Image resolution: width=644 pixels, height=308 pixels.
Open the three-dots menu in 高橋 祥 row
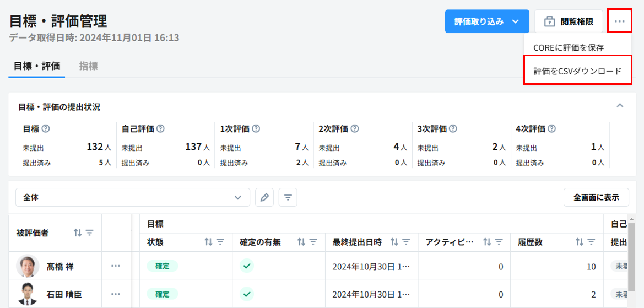pyautogui.click(x=115, y=266)
